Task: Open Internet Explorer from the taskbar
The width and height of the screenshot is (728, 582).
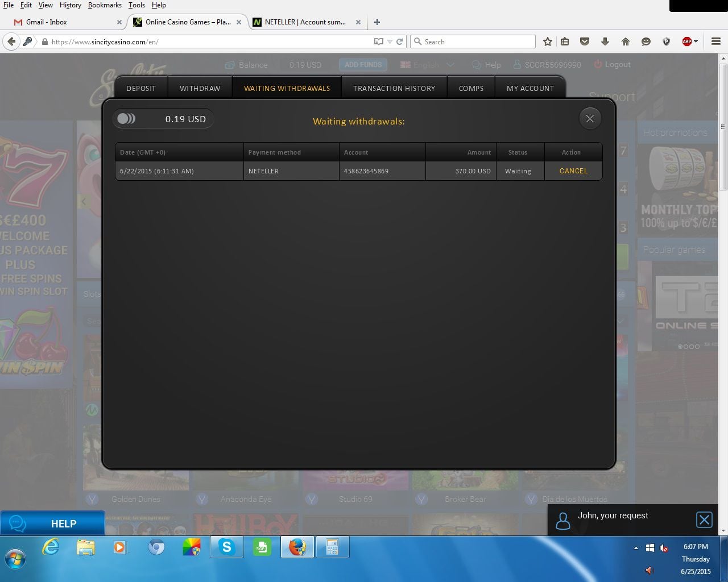Action: [x=51, y=547]
